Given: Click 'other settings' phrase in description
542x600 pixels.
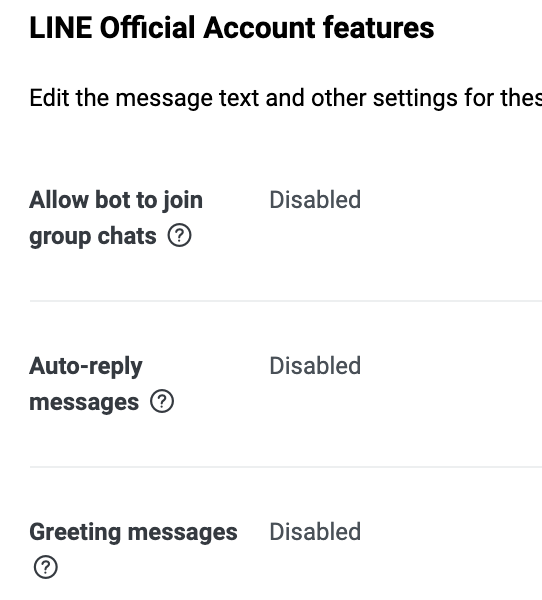Looking at the screenshot, I should (x=385, y=98).
